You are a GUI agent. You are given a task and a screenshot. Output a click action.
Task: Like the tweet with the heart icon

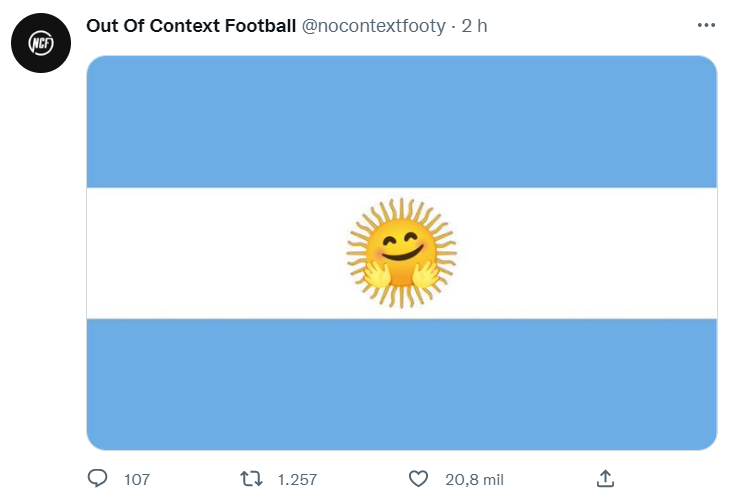(x=418, y=479)
